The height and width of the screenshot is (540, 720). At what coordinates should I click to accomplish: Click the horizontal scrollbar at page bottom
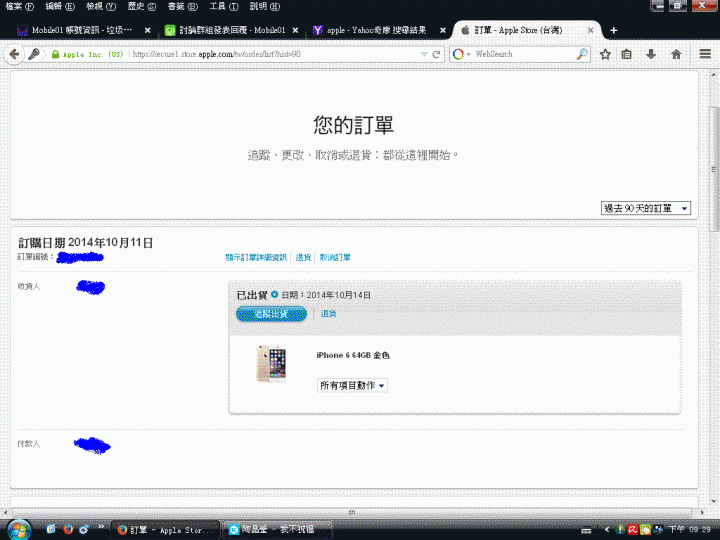pos(352,512)
